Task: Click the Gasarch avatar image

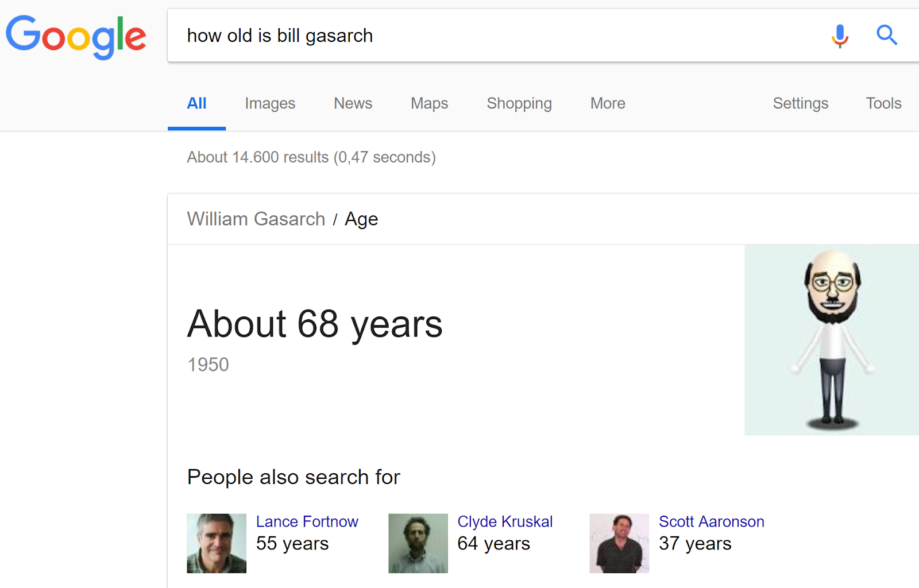Action: tap(831, 339)
